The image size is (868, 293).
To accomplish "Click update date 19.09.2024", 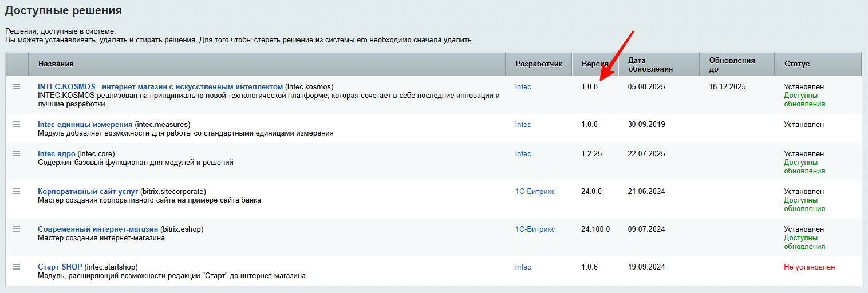I will pos(646,267).
